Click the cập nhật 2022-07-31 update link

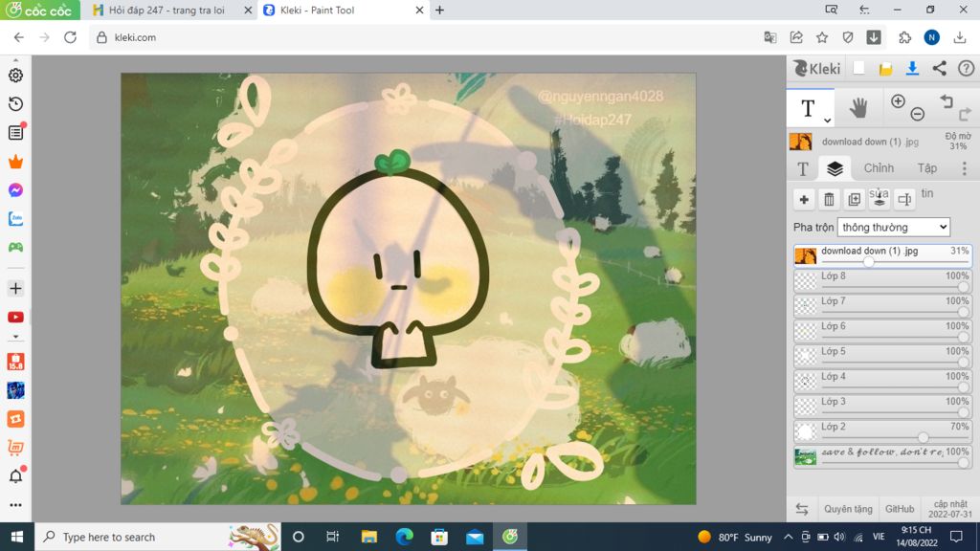[950, 509]
